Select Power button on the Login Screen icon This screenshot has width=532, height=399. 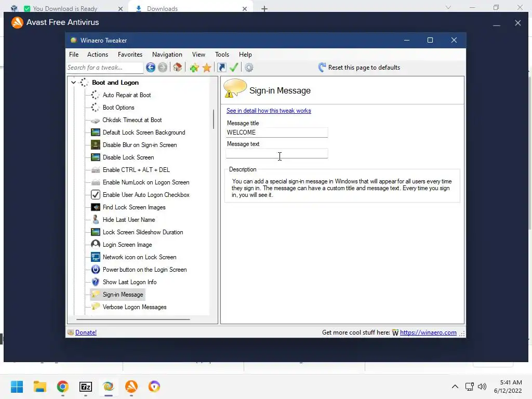click(x=96, y=270)
